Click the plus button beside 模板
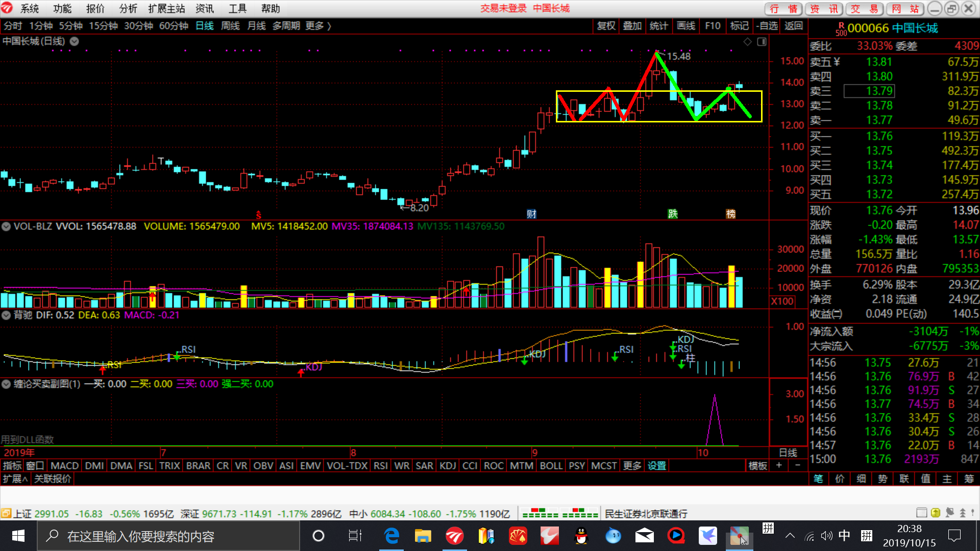This screenshot has height=551, width=980. pos(779,465)
